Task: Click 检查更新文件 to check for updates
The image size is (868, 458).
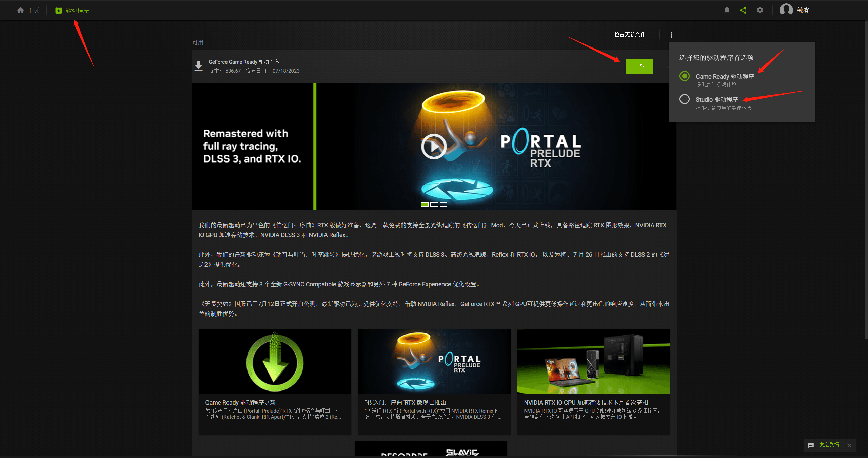Action: click(630, 34)
